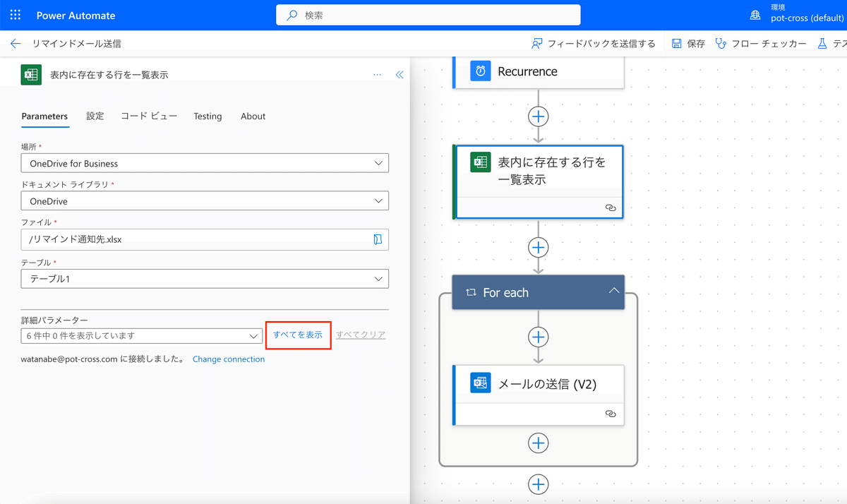Open the 場所 dropdown OneDrive for Business

pyautogui.click(x=205, y=163)
